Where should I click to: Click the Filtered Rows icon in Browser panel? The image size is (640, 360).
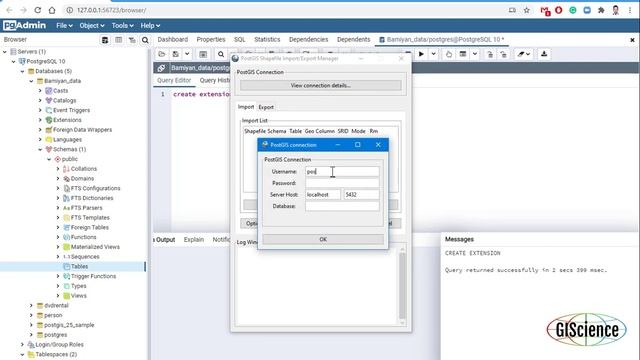(x=132, y=40)
